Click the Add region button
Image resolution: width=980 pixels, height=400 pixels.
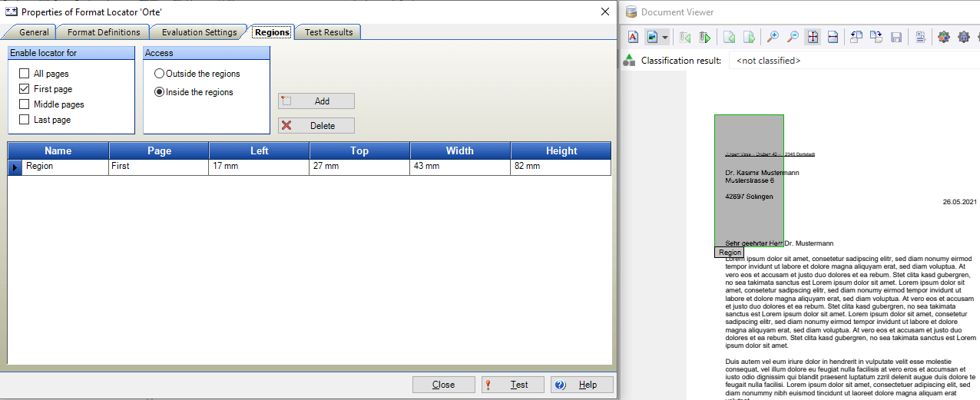316,101
